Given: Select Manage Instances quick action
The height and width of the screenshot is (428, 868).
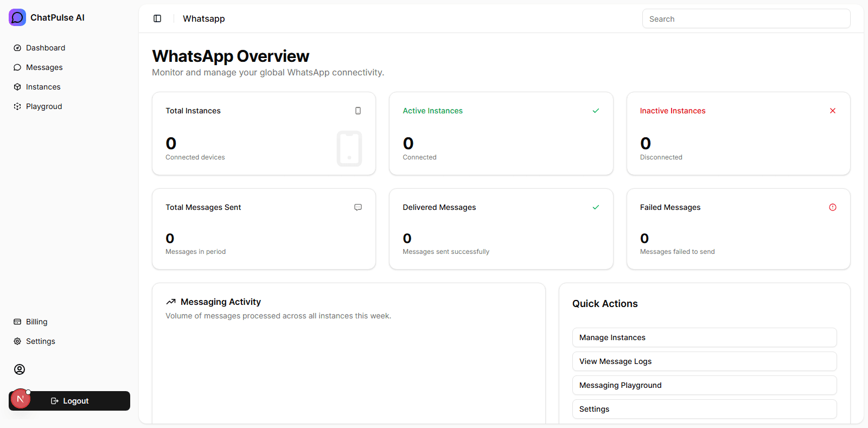Looking at the screenshot, I should pyautogui.click(x=705, y=337).
